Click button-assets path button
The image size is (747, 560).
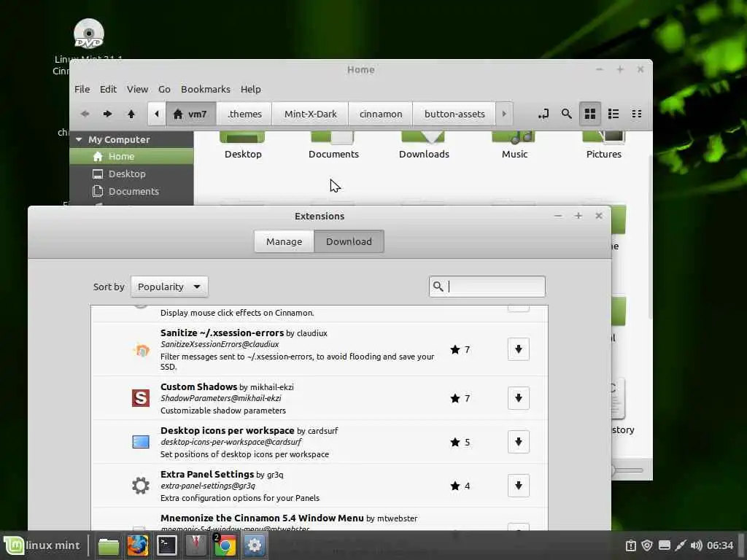[454, 114]
